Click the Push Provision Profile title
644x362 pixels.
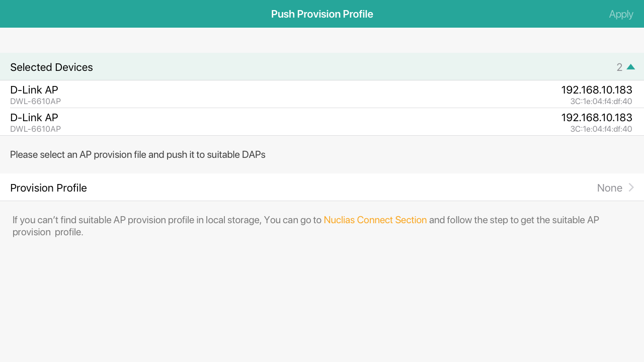coord(322,14)
